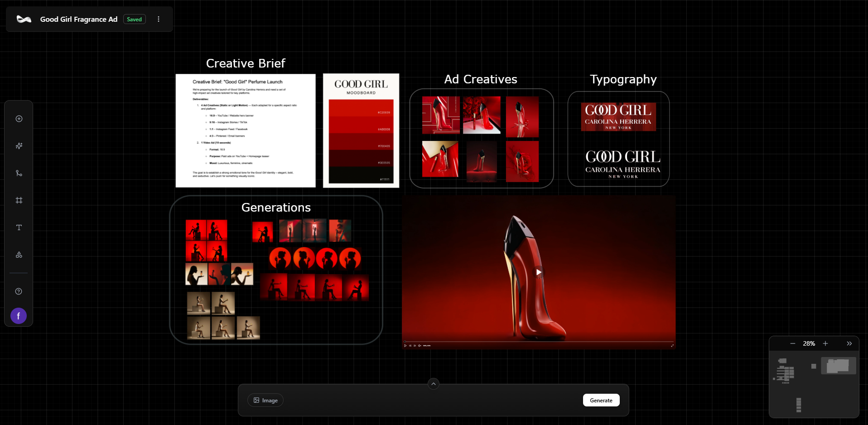Select the beige seated woman generation top-left

click(199, 303)
